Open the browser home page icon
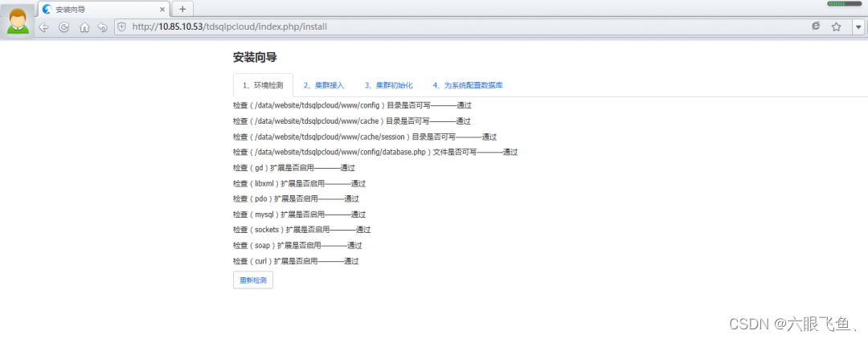Image resolution: width=868 pixels, height=339 pixels. 84,27
